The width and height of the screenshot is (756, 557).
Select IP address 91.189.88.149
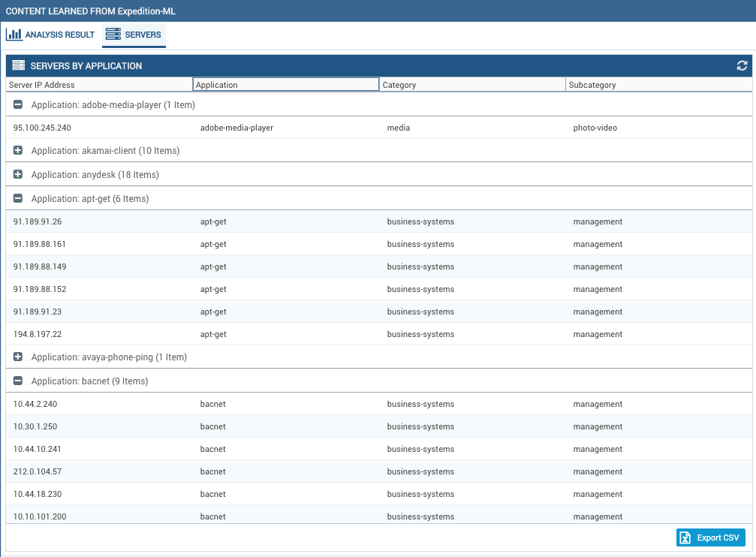pos(40,266)
